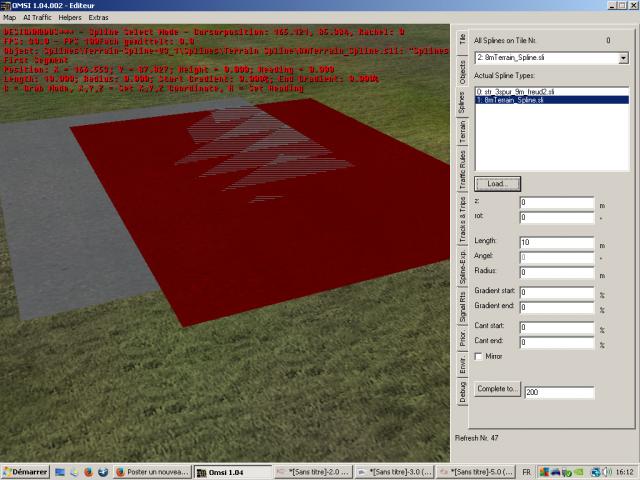Click the Gradient start input field

tap(557, 292)
